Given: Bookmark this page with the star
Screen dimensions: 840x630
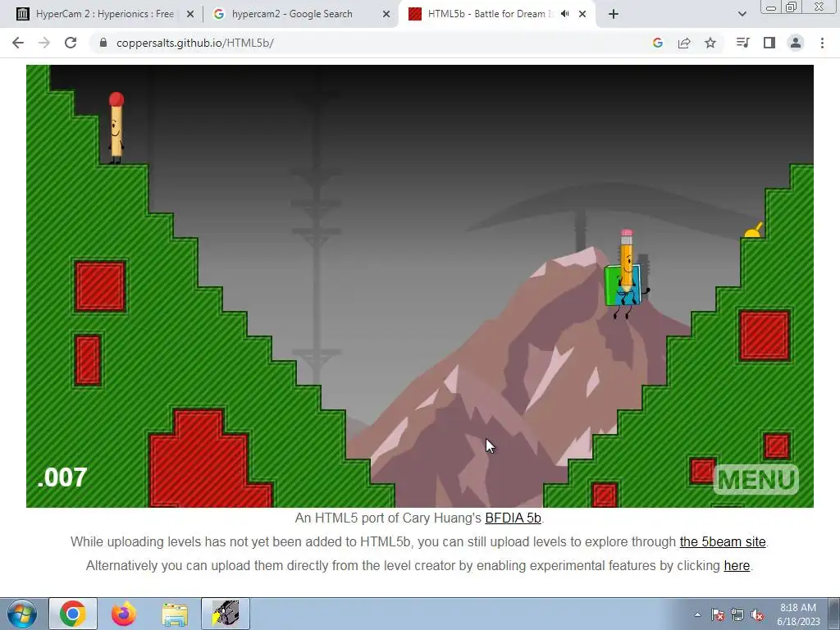Looking at the screenshot, I should coord(710,43).
